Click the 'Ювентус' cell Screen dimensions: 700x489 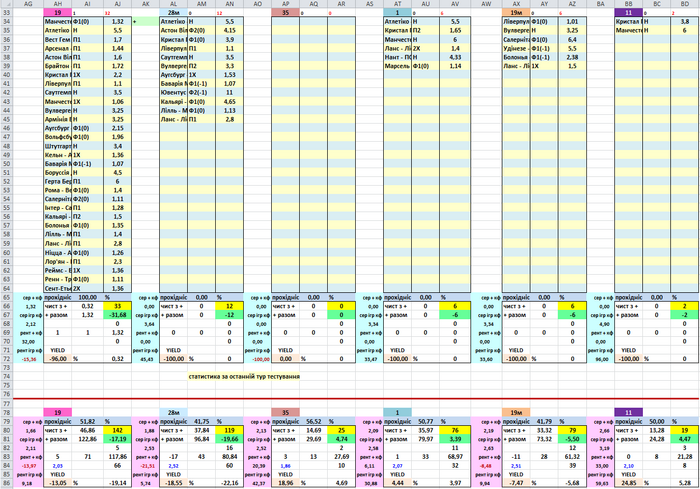coord(174,92)
